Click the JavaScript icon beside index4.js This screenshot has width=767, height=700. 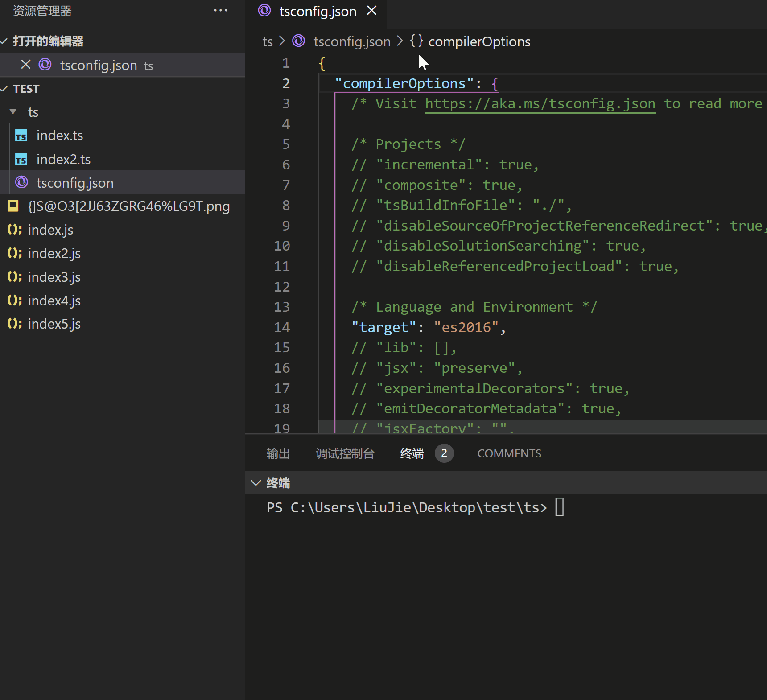14,301
